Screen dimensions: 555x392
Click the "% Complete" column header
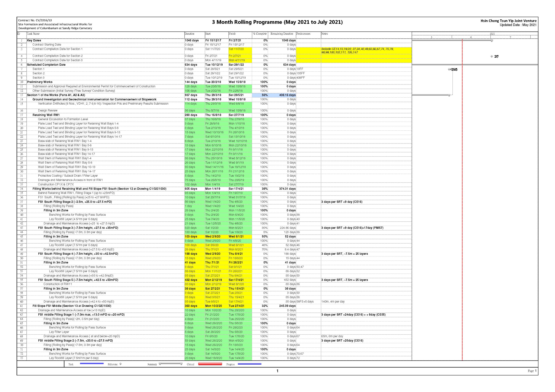(x=260, y=34)
